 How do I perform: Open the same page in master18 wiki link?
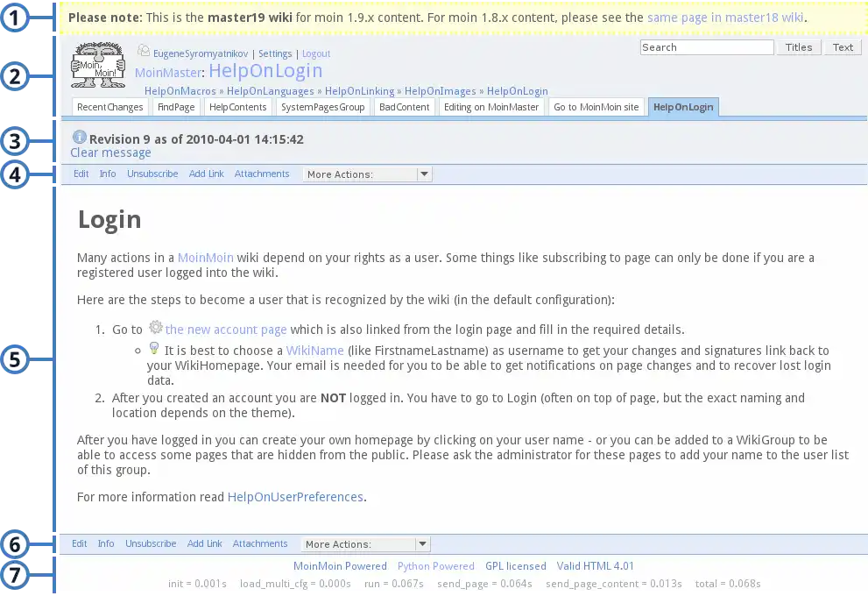[x=725, y=18]
